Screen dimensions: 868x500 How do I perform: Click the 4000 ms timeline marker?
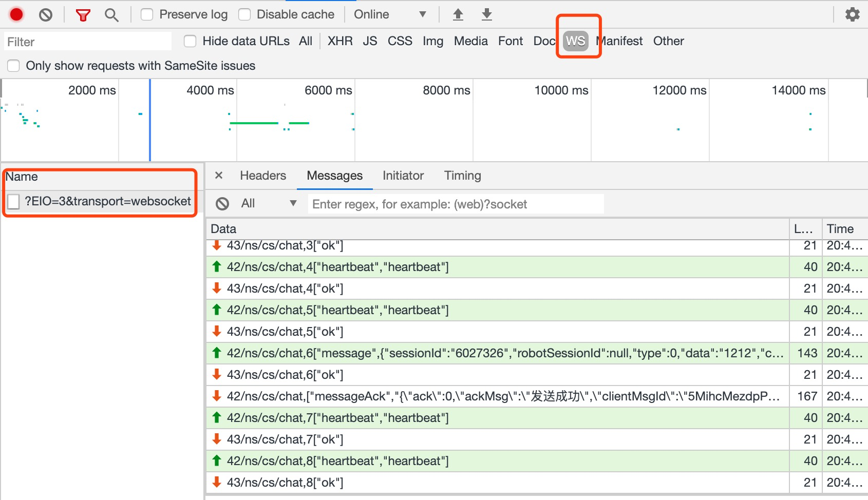[x=210, y=90]
